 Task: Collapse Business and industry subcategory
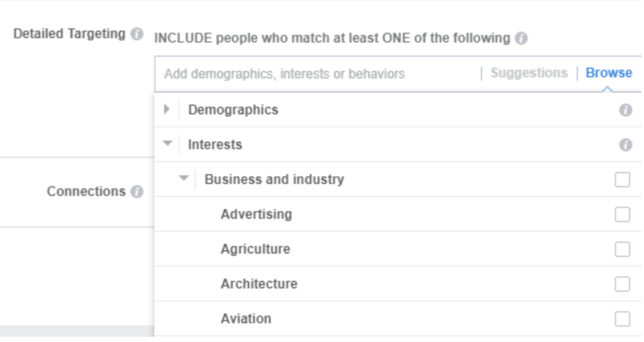(x=184, y=178)
